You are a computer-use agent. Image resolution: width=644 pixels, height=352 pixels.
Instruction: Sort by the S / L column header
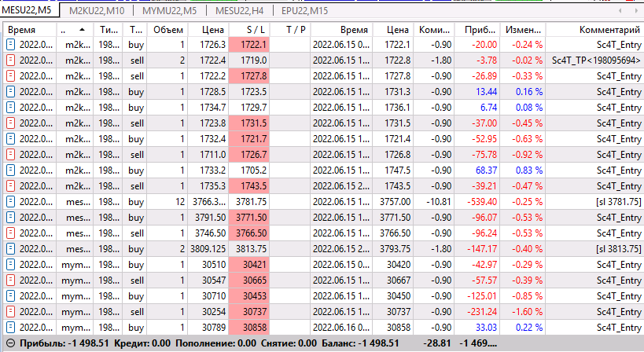(x=249, y=30)
